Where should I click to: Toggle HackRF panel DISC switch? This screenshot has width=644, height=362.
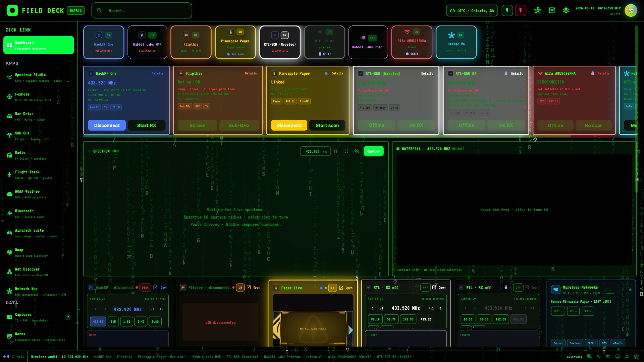tap(145, 288)
